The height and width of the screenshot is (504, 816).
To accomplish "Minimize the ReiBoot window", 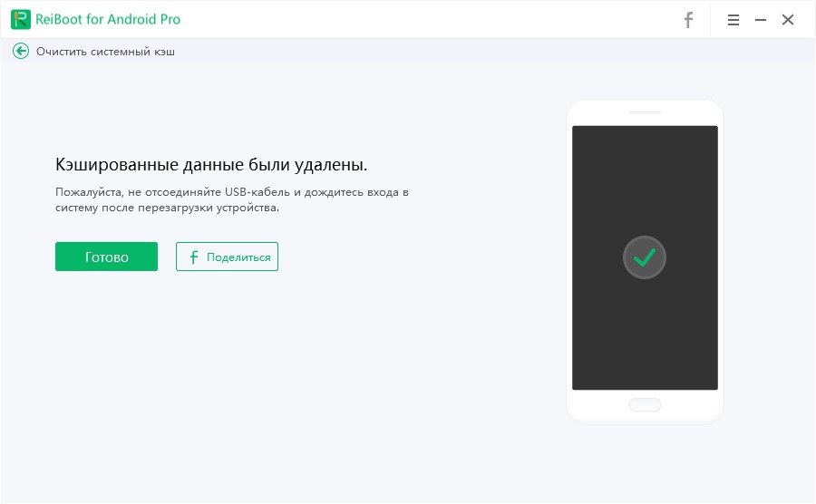I will pyautogui.click(x=761, y=20).
